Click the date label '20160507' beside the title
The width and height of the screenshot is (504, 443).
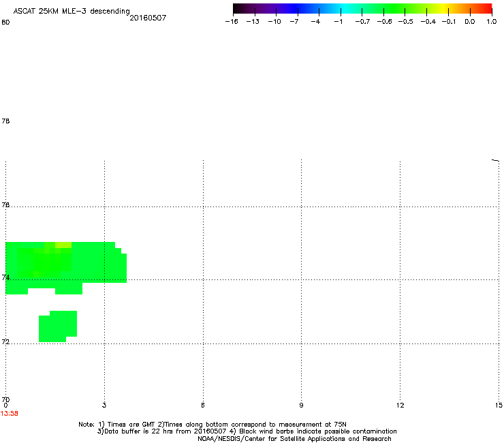148,18
